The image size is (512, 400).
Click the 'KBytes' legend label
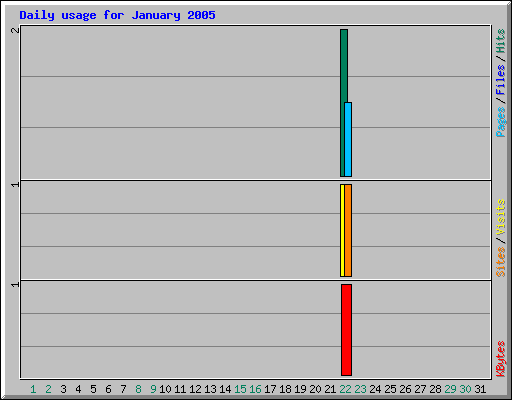pyautogui.click(x=500, y=359)
